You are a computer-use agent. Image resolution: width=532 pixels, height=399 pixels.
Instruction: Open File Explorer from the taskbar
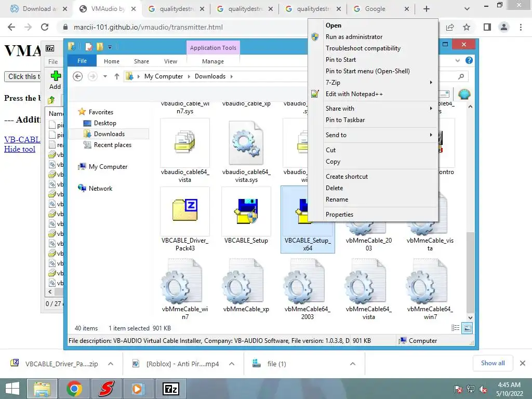point(42,389)
